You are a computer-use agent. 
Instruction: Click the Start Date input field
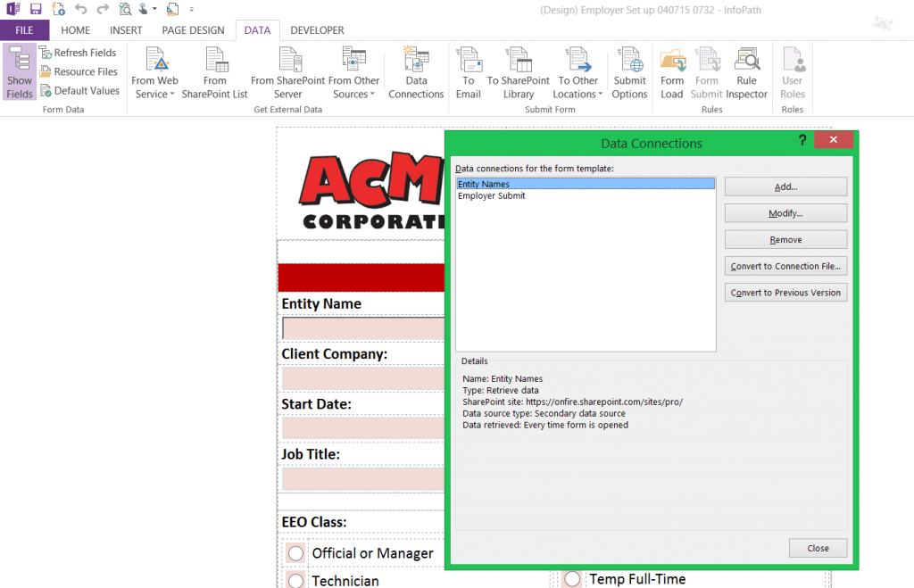(x=363, y=428)
